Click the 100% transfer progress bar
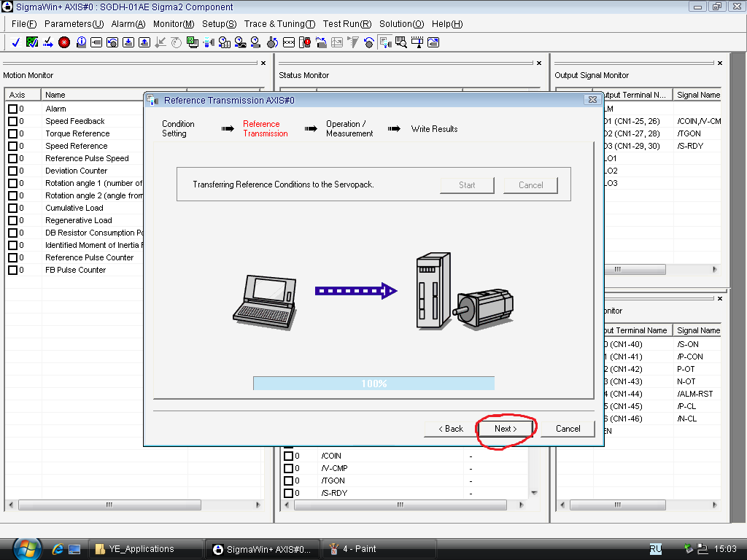Viewport: 747px width, 560px height. [374, 384]
